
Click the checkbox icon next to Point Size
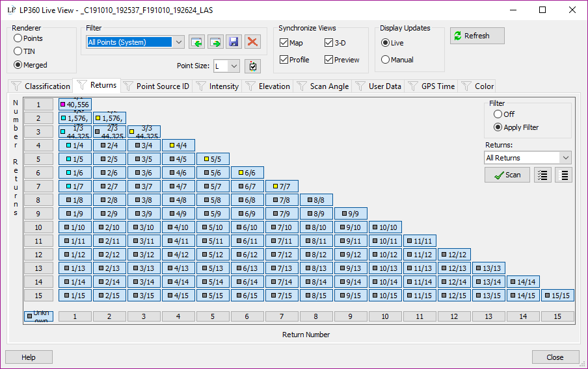point(253,67)
